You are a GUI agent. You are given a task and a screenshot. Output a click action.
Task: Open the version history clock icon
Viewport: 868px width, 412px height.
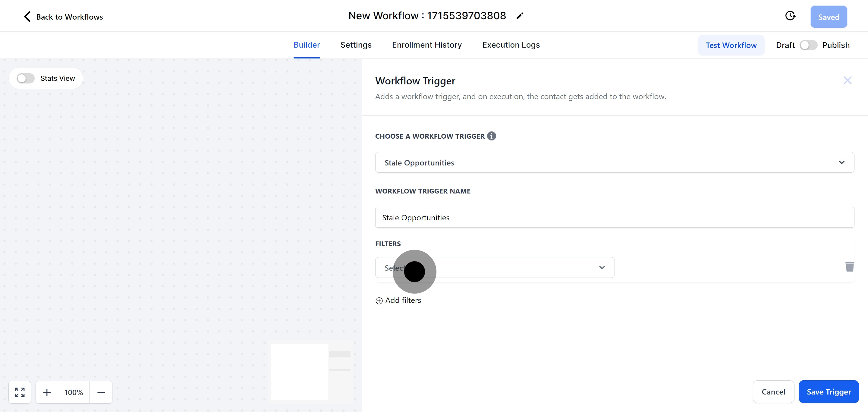coord(791,15)
